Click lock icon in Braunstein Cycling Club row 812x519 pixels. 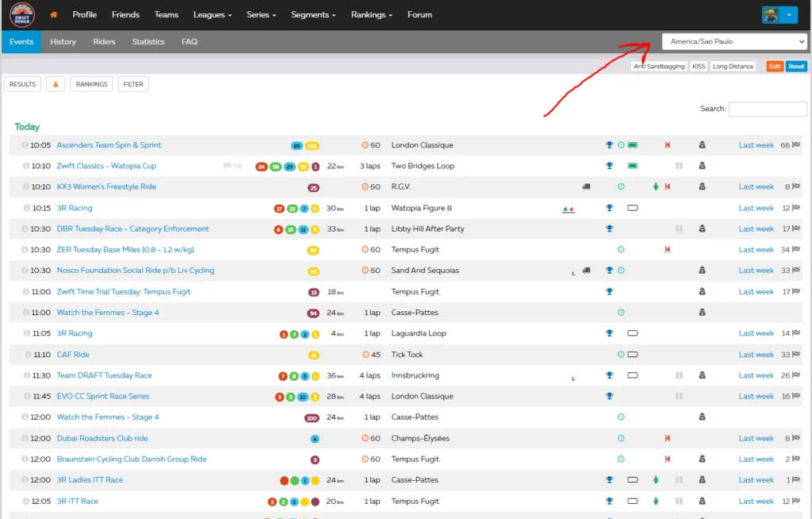(703, 459)
